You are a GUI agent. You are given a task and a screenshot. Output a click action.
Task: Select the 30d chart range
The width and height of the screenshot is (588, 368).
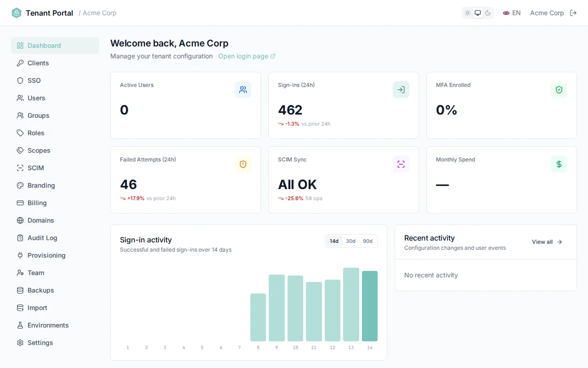click(351, 241)
